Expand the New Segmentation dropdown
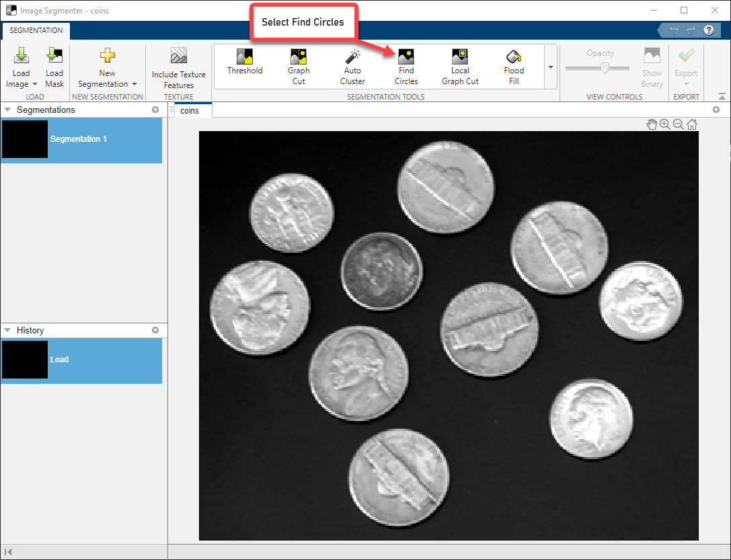731x560 pixels. [x=134, y=85]
